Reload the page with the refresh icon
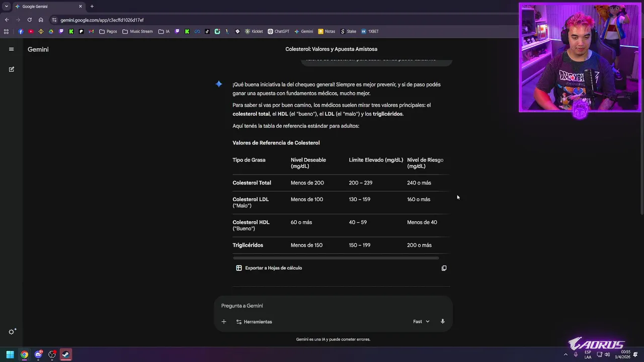 (x=29, y=20)
